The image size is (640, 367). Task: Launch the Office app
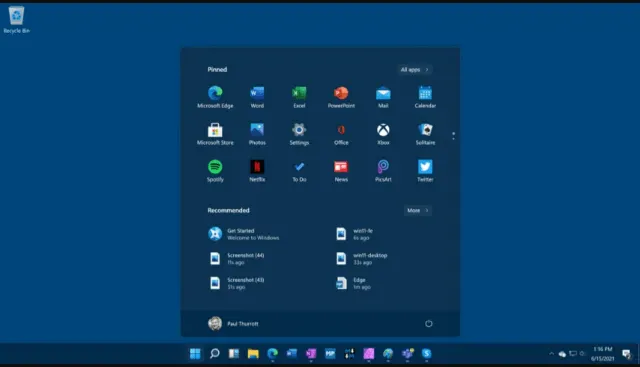[x=341, y=134]
